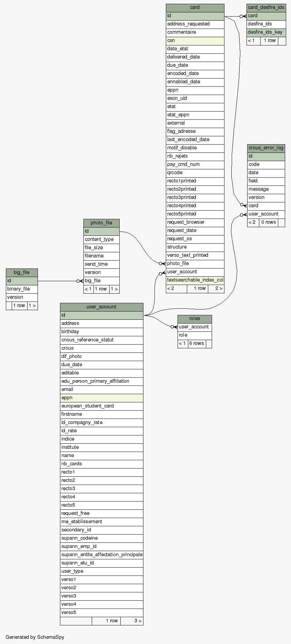Select highlighted eppn column in user_account table

(x=101, y=398)
